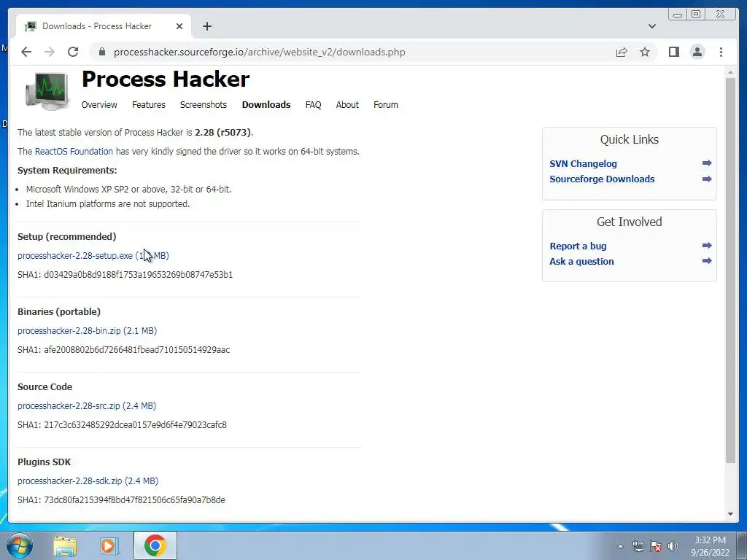Click the scrollbar up arrow

[x=730, y=72]
